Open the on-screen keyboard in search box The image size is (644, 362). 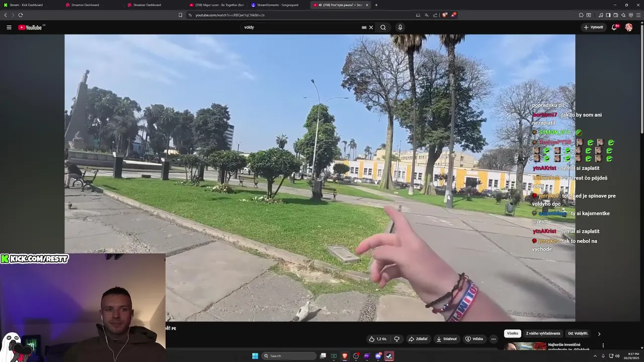click(364, 27)
